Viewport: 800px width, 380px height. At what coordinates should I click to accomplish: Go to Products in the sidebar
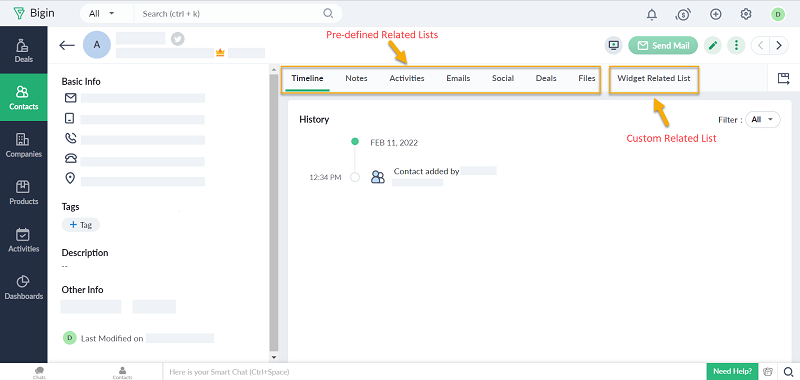coord(23,192)
